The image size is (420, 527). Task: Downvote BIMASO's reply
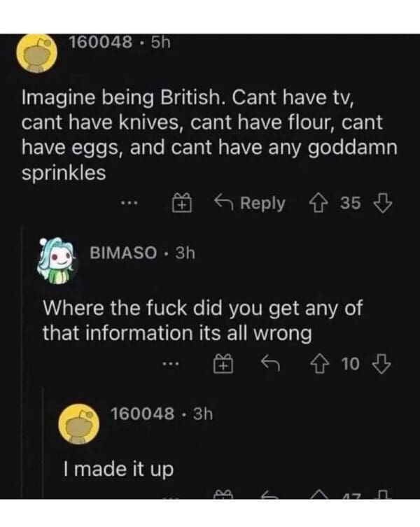pyautogui.click(x=382, y=363)
